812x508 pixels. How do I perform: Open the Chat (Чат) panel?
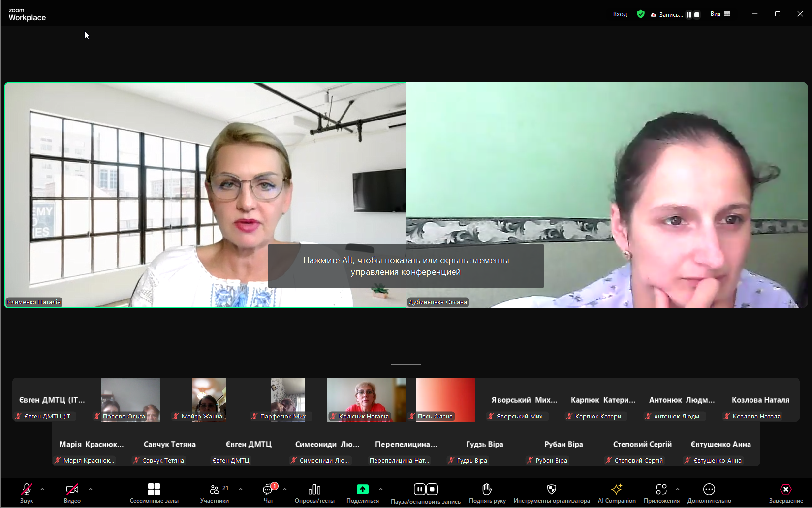(x=268, y=489)
